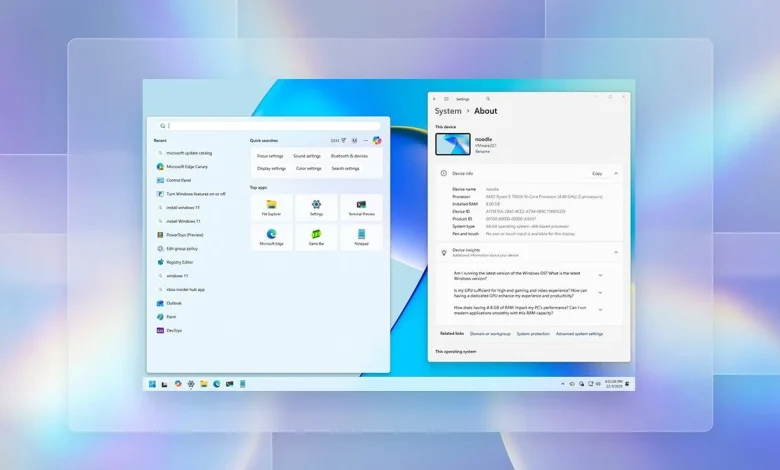The image size is (780, 470).
Task: Open the three-dot more options in search panel
Action: pos(366,141)
